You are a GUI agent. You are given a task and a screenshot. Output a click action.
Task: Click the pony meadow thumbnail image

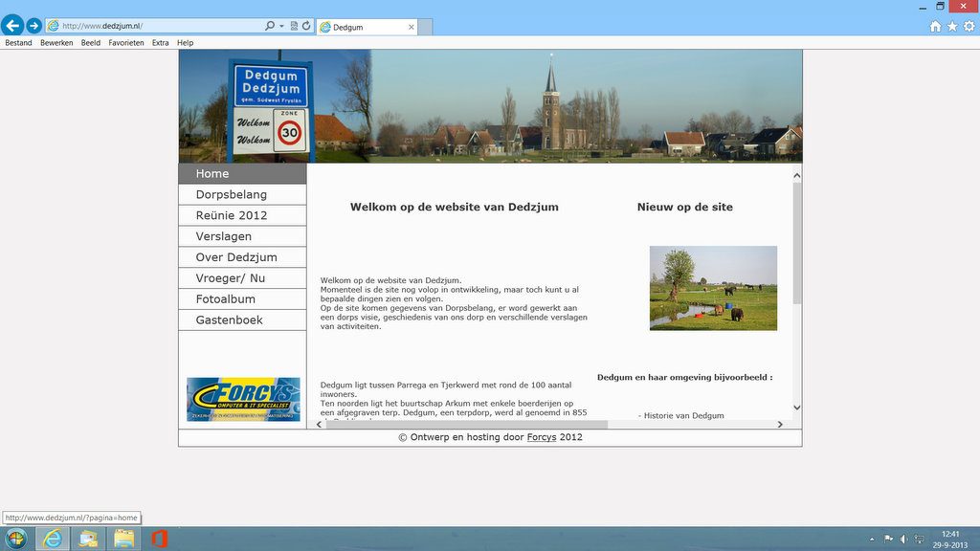[x=713, y=288]
